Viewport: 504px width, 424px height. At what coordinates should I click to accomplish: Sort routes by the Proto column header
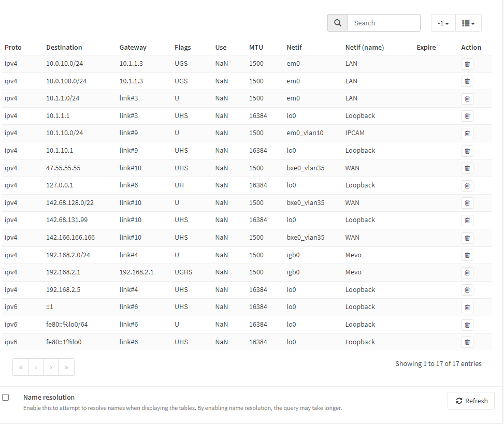(13, 47)
